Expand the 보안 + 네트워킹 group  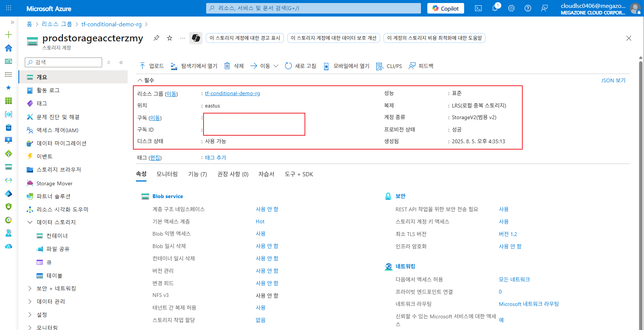pos(30,288)
